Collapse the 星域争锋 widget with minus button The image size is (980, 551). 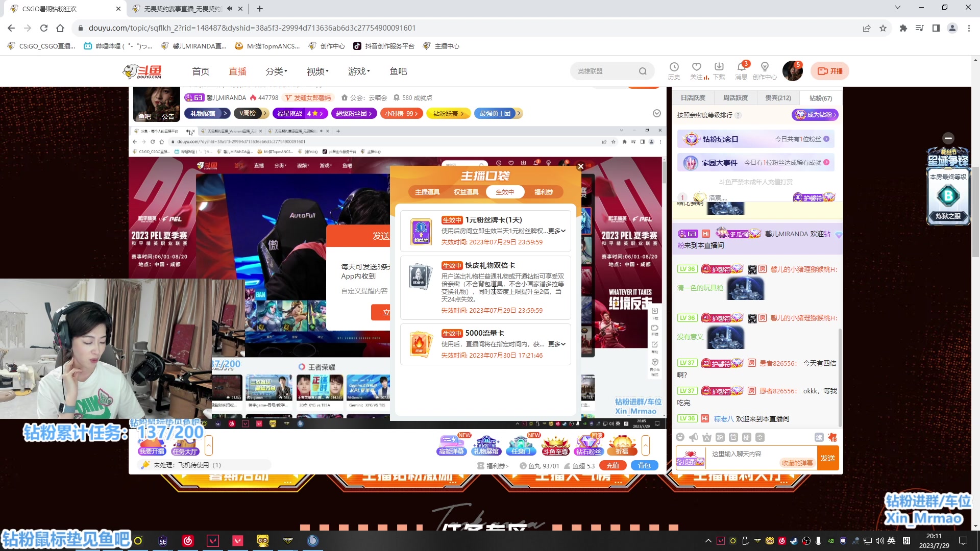[948, 138]
